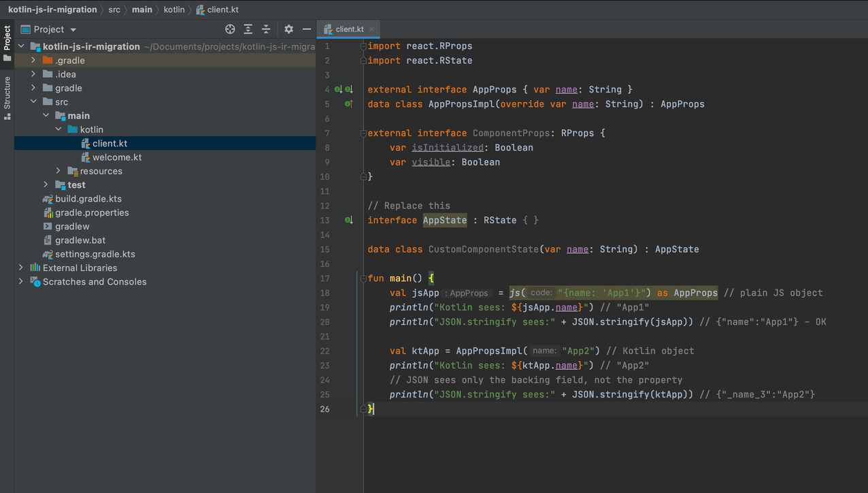Screen dimensions: 868x493
Task: Click the Collapse All icon in Project toolbar
Action: coord(266,29)
